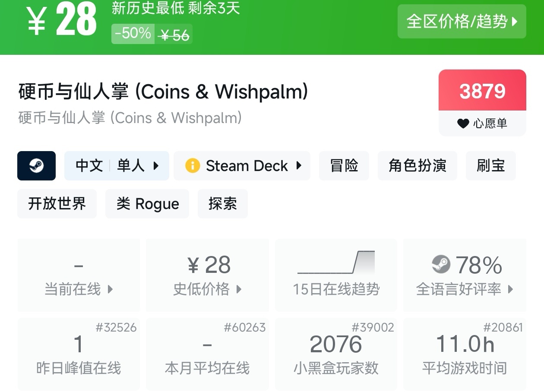Click the Steam platform icon badge
Viewport: 544px width, 392px height.
(x=36, y=166)
